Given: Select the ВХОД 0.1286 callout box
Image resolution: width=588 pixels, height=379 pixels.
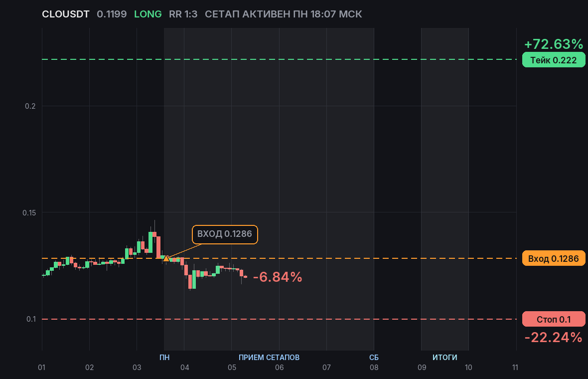Looking at the screenshot, I should coord(225,234).
